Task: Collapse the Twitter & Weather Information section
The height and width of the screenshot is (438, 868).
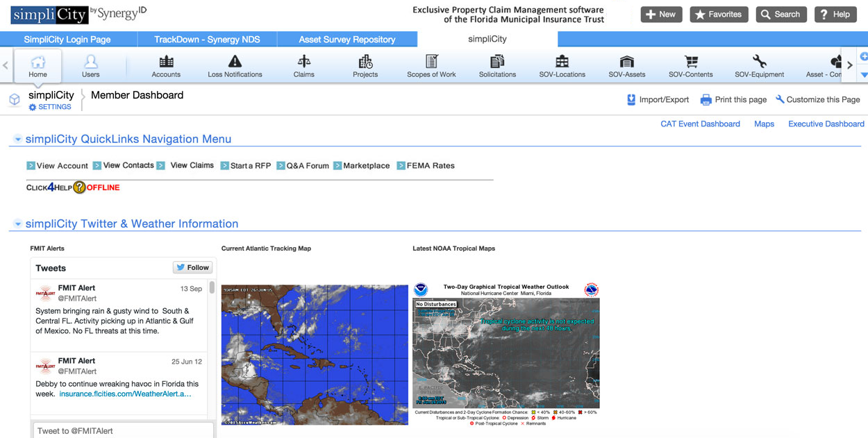Action: click(x=18, y=224)
